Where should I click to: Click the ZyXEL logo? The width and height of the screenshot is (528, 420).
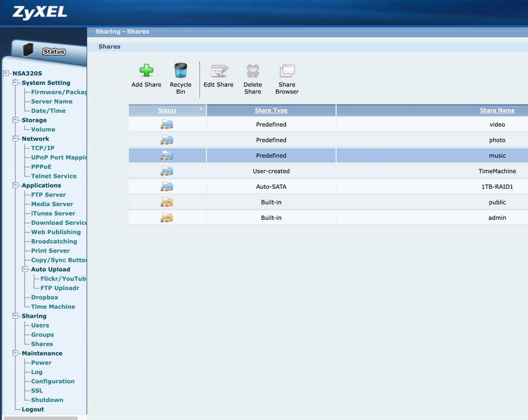40,13
